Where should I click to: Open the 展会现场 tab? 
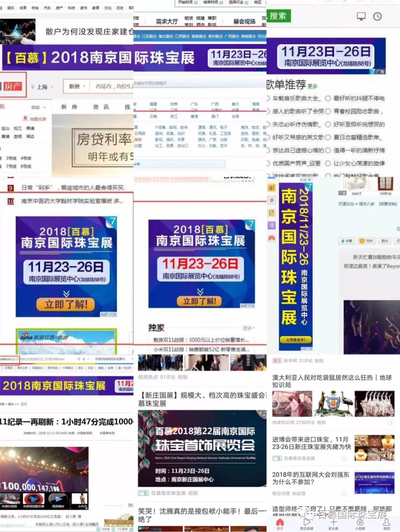244,21
